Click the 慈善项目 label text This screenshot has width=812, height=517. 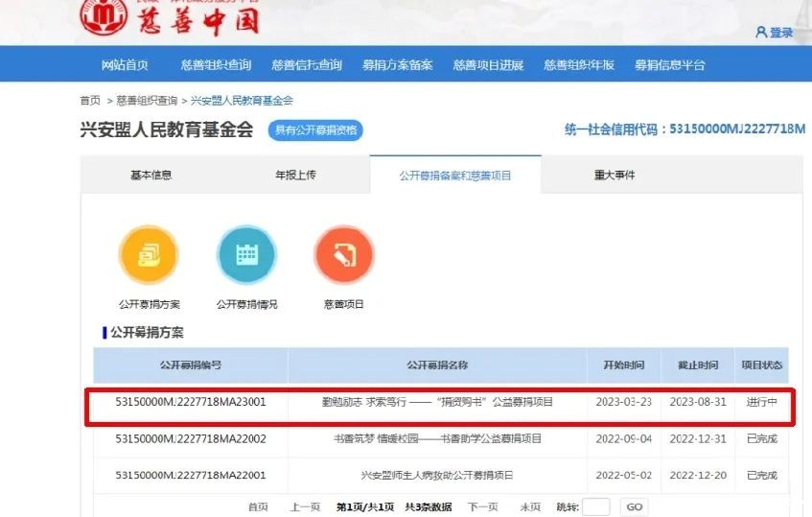(x=344, y=304)
